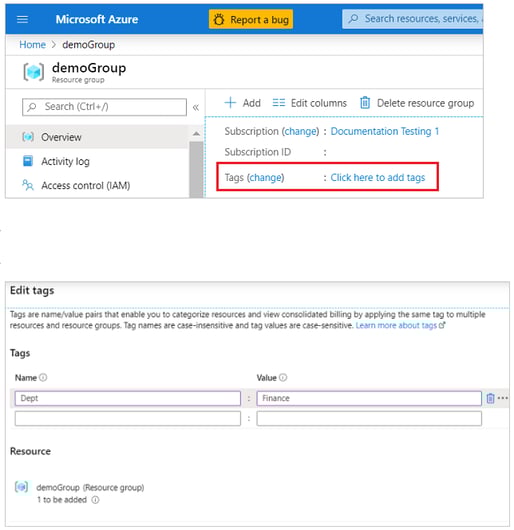Click the Overview cube icon
Screen dimensions: 514x530
point(28,137)
